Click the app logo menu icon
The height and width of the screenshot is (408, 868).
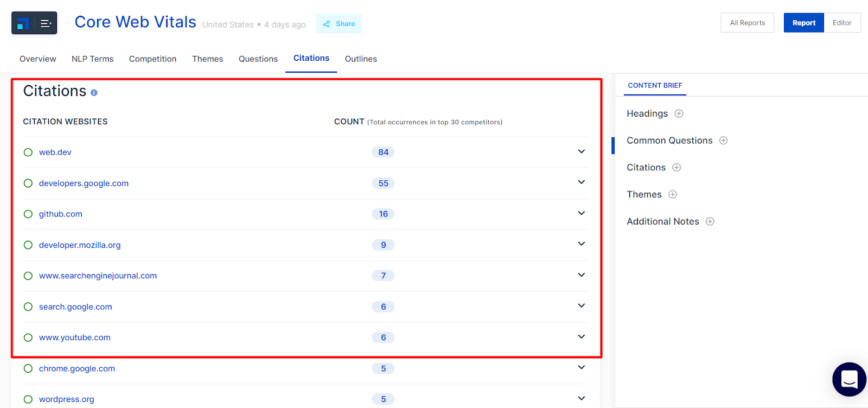[x=34, y=23]
